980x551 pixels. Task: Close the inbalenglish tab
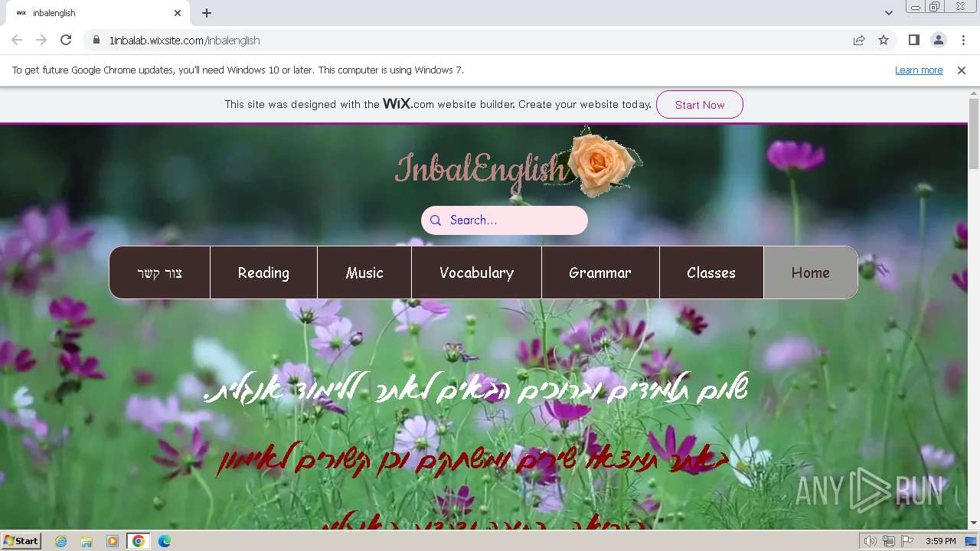tap(178, 13)
